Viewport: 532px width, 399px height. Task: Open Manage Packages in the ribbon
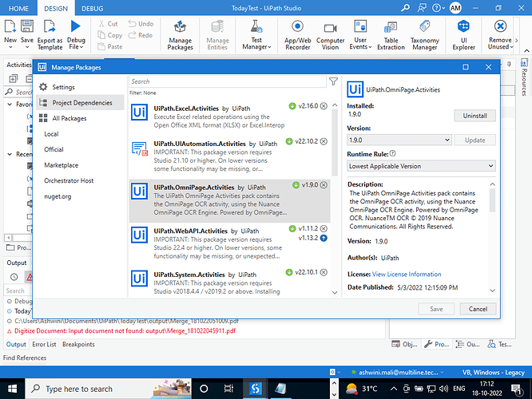point(181,35)
